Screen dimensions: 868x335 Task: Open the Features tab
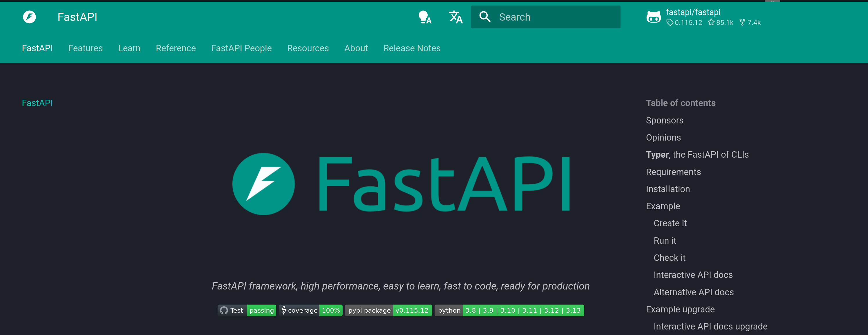85,48
